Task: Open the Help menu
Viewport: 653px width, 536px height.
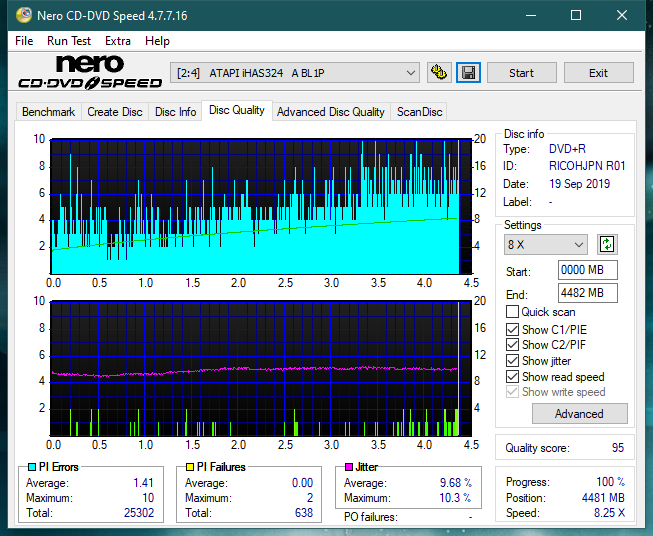Action: (x=157, y=41)
